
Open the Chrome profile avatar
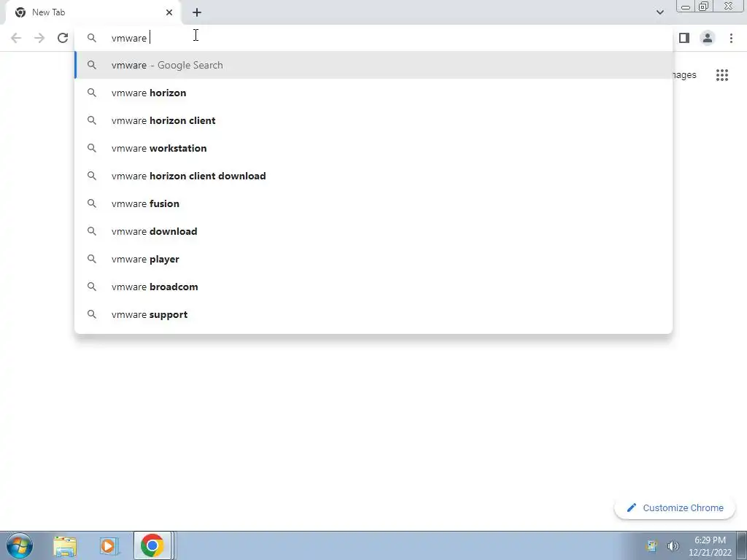click(x=708, y=38)
